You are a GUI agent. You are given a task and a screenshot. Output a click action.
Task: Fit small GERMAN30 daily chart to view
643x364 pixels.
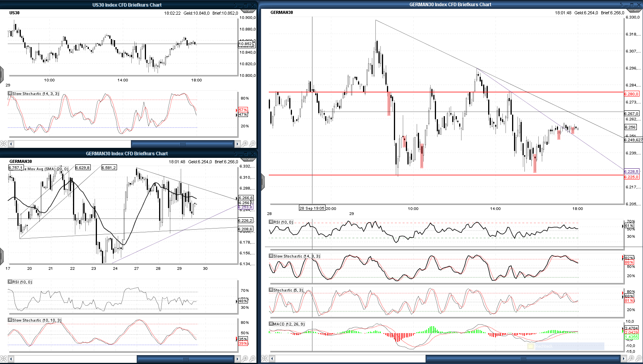point(3,359)
